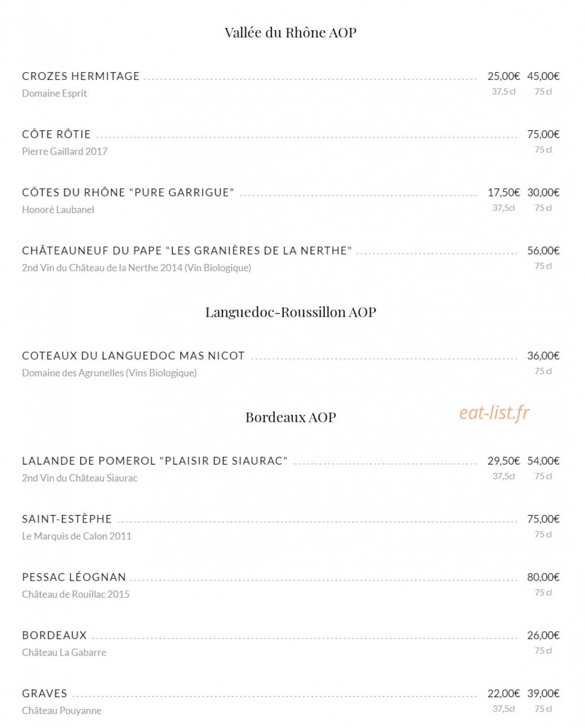Select Côtes du Rhône "Pure Garrigue" title
This screenshot has width=585, height=728.
coord(128,192)
